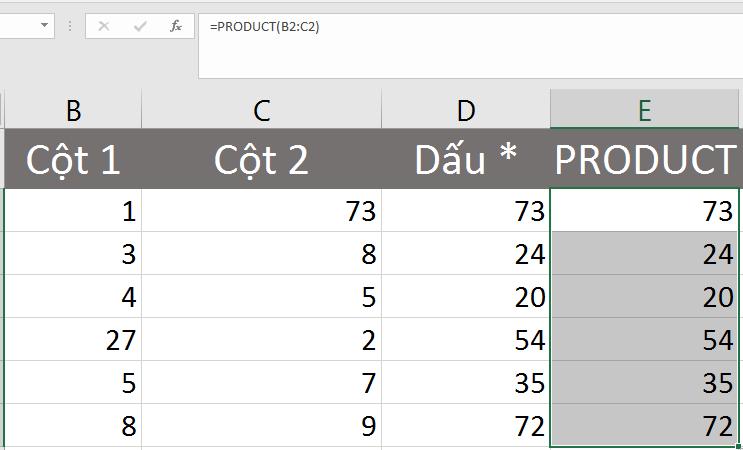The width and height of the screenshot is (743, 450).
Task: Select column C header
Action: [261, 109]
